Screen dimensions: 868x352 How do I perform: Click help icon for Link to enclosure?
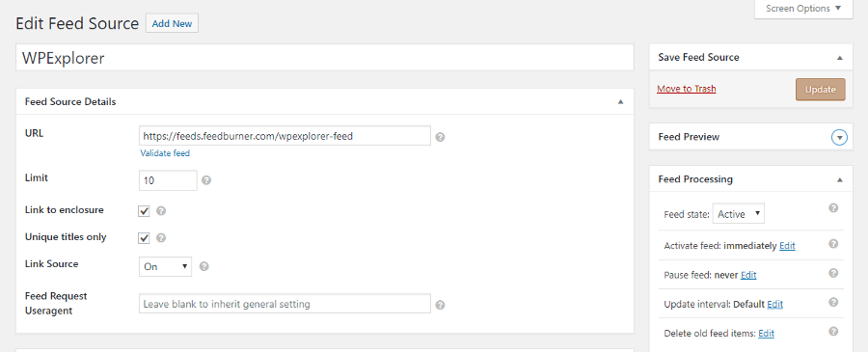(x=161, y=211)
